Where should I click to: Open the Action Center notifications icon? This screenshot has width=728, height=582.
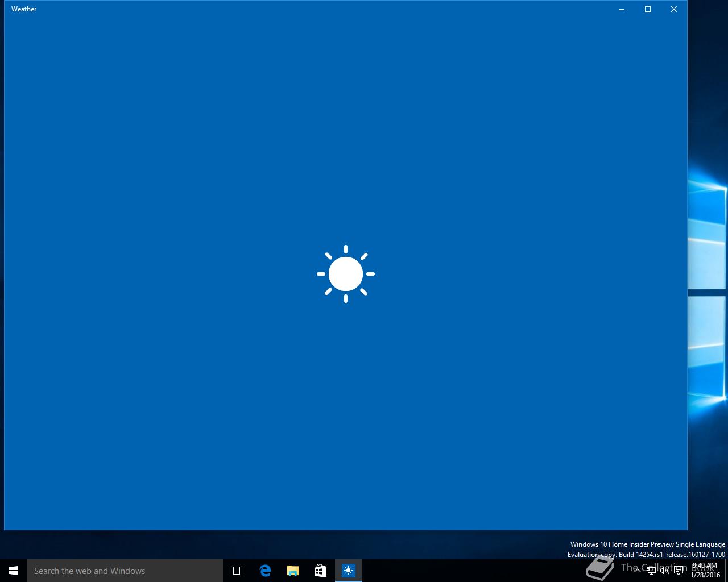tap(679, 571)
